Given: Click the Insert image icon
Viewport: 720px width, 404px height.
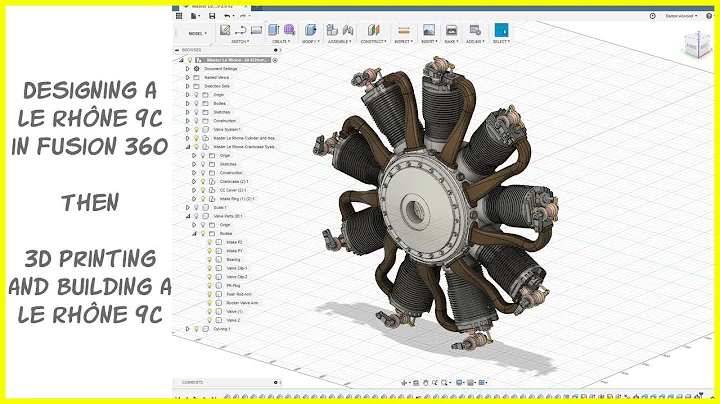Looking at the screenshot, I should pos(428,30).
